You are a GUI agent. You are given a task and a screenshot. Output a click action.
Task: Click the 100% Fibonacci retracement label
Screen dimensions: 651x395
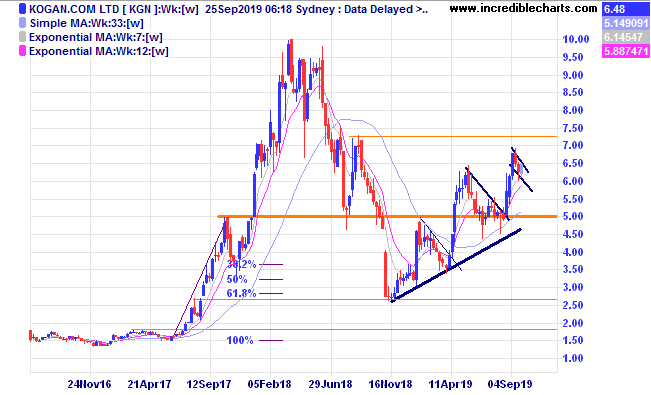pyautogui.click(x=240, y=340)
